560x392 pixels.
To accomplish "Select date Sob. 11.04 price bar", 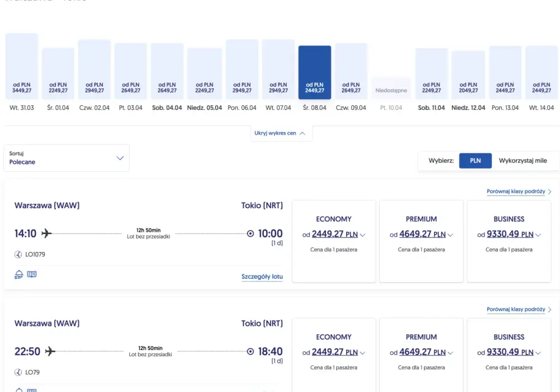I will pos(431,73).
